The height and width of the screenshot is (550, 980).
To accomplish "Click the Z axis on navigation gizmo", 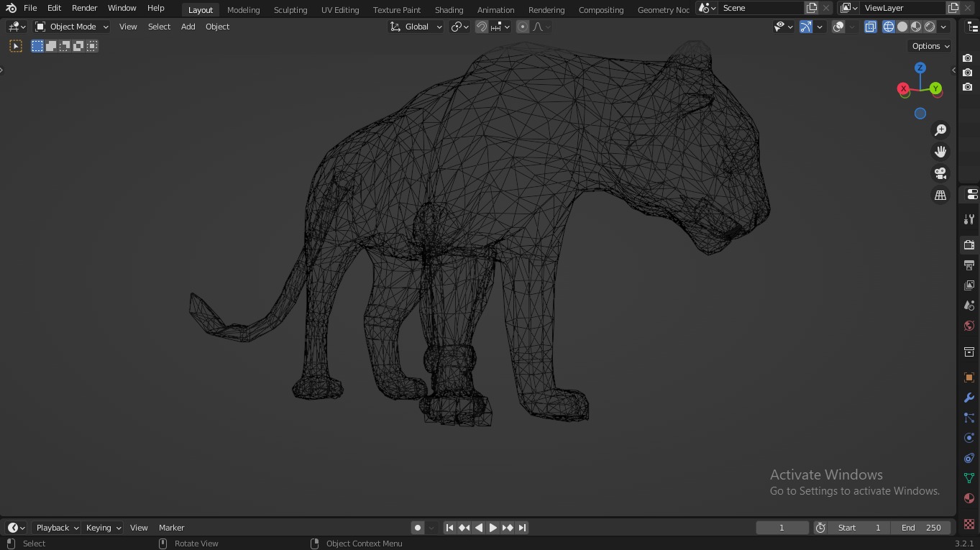I will pyautogui.click(x=920, y=68).
